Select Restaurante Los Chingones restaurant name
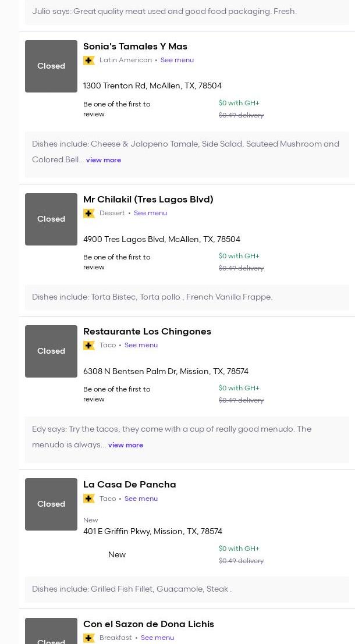The width and height of the screenshot is (355, 644). (147, 332)
